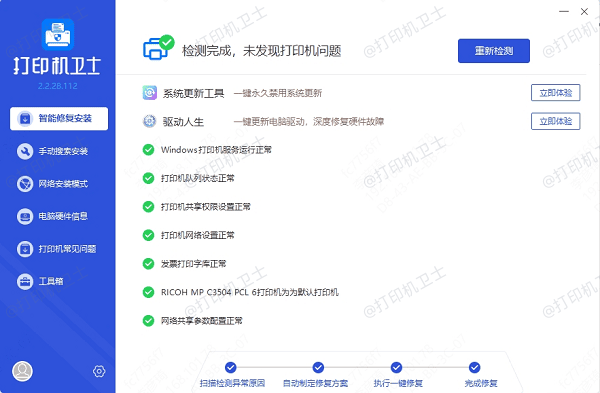Click heading 检测完成，未发现打印机问题
This screenshot has width=600, height=393.
pyautogui.click(x=261, y=51)
